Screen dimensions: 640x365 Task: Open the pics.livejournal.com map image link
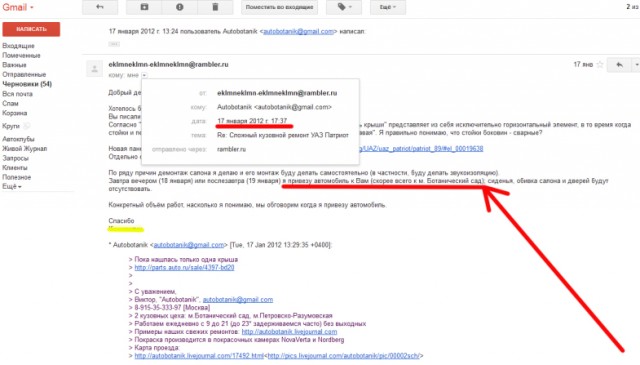pos(344,356)
